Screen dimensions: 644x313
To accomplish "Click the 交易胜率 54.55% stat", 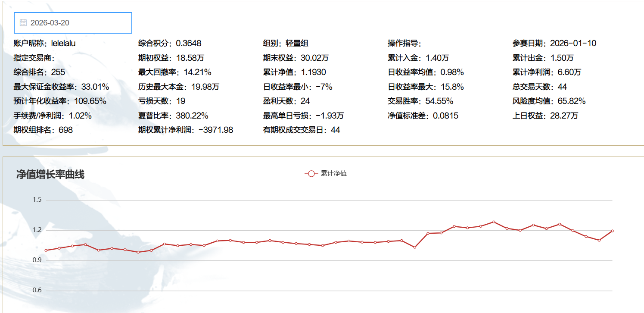I will point(420,101).
